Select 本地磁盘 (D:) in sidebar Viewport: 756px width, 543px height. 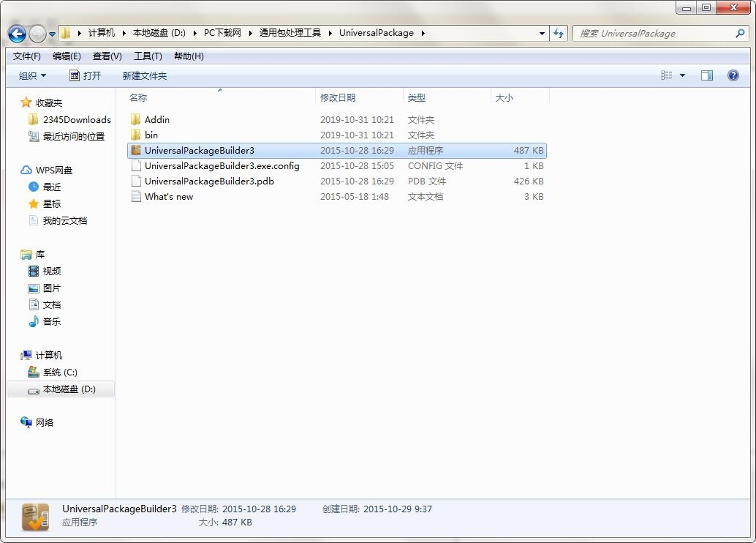pyautogui.click(x=61, y=389)
